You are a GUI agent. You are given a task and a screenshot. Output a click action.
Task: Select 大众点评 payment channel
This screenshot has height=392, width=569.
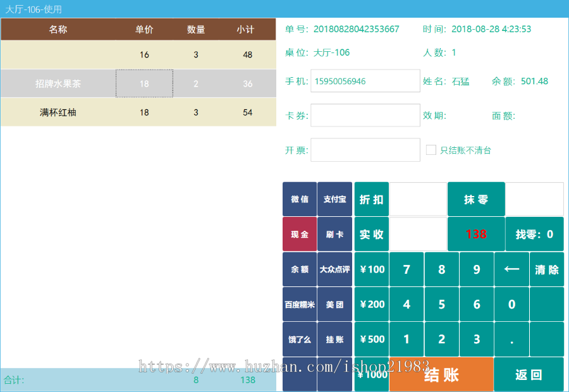click(x=334, y=269)
